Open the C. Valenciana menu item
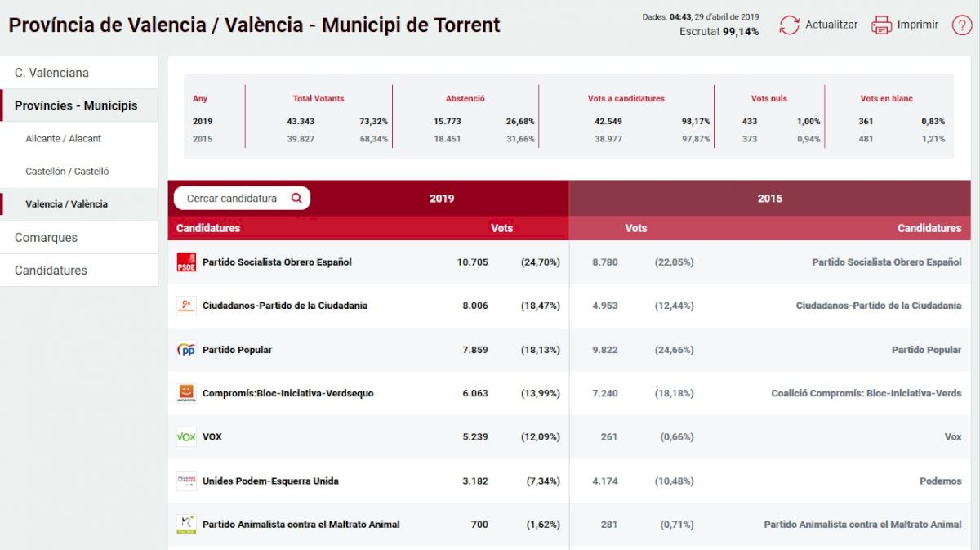Image resolution: width=980 pixels, height=550 pixels. (x=51, y=73)
